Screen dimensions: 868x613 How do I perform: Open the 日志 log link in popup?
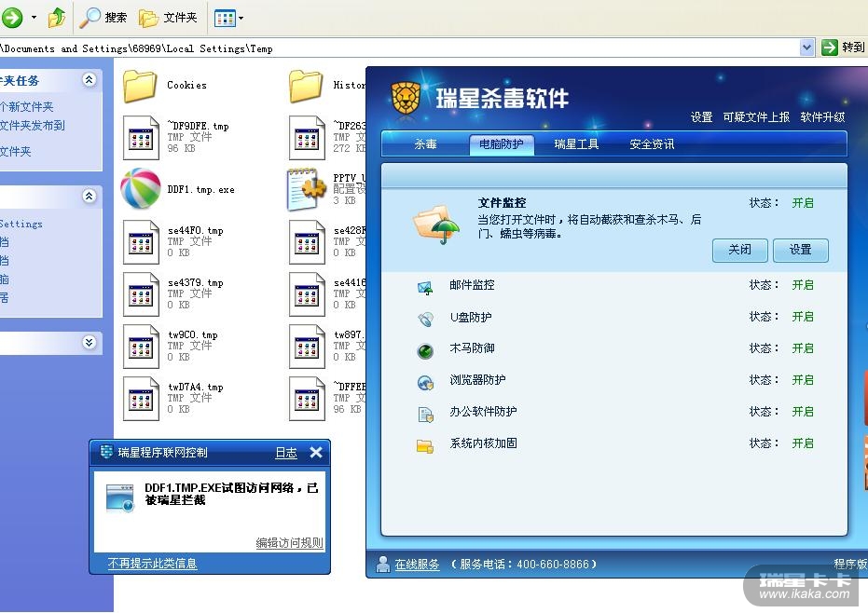point(285,453)
